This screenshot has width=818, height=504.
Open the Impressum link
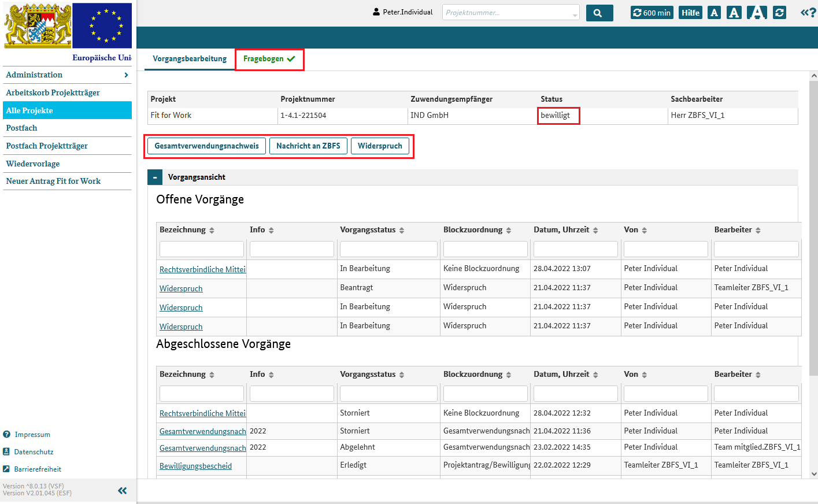32,435
